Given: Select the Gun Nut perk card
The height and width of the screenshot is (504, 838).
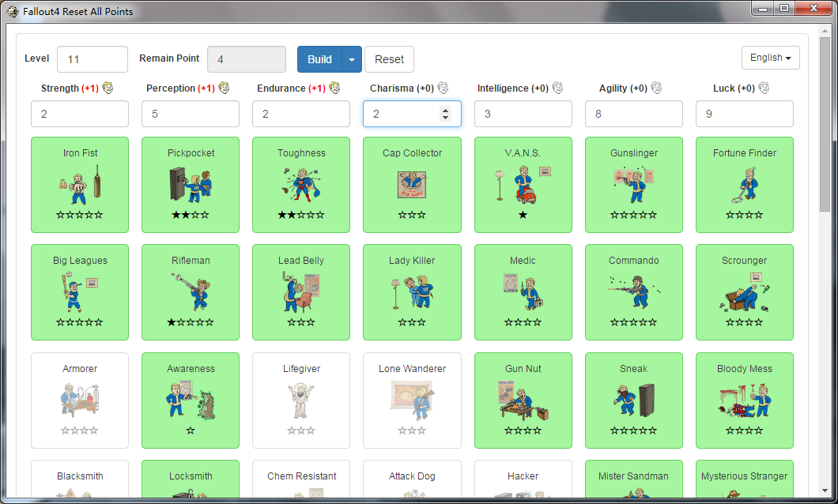Looking at the screenshot, I should [x=523, y=401].
